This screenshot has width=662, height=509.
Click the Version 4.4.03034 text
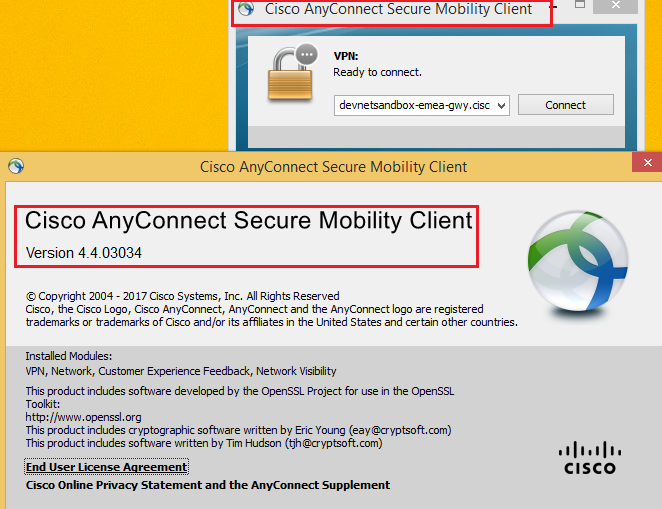(84, 253)
